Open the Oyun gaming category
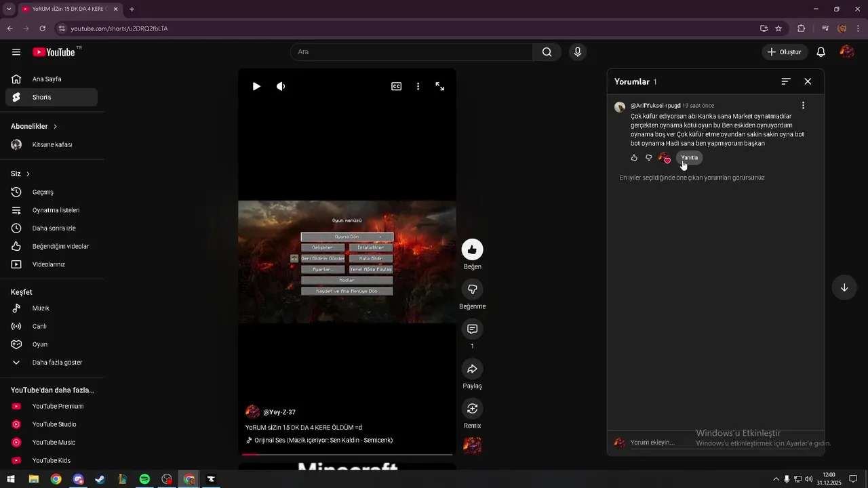 [52, 344]
